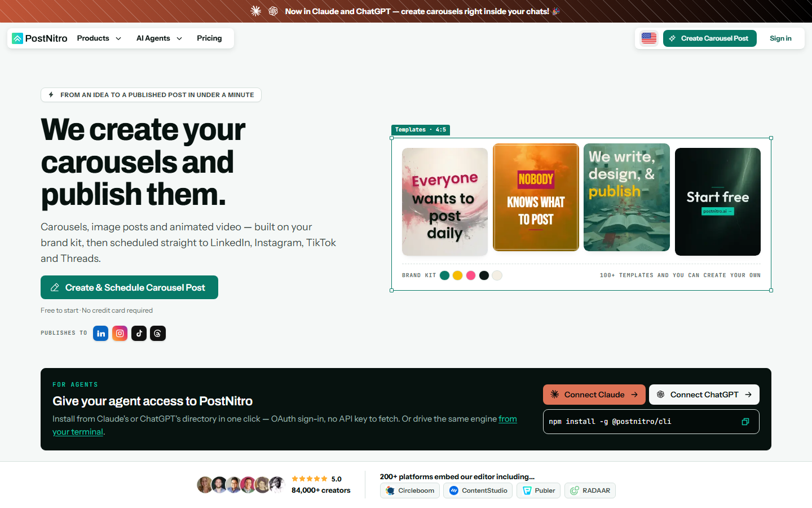
Task: Open the 'Nobody knows what to post' template
Action: [x=536, y=197]
